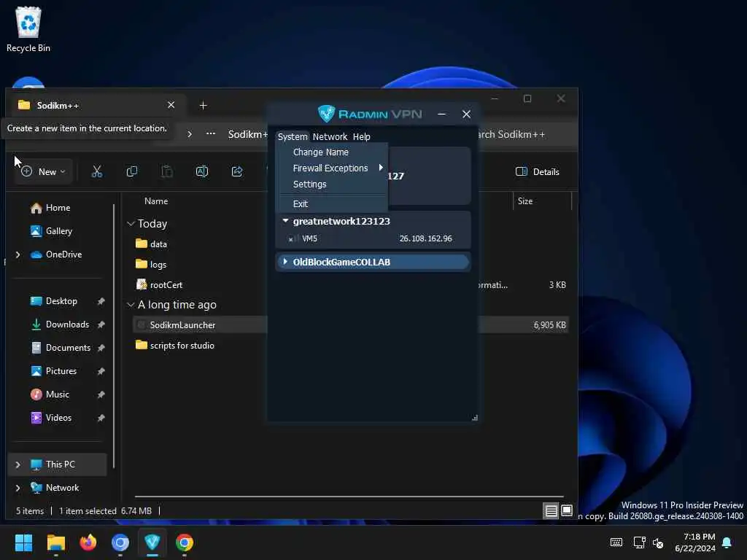Expand the OneDrive tree node
This screenshot has width=747, height=560.
click(18, 254)
